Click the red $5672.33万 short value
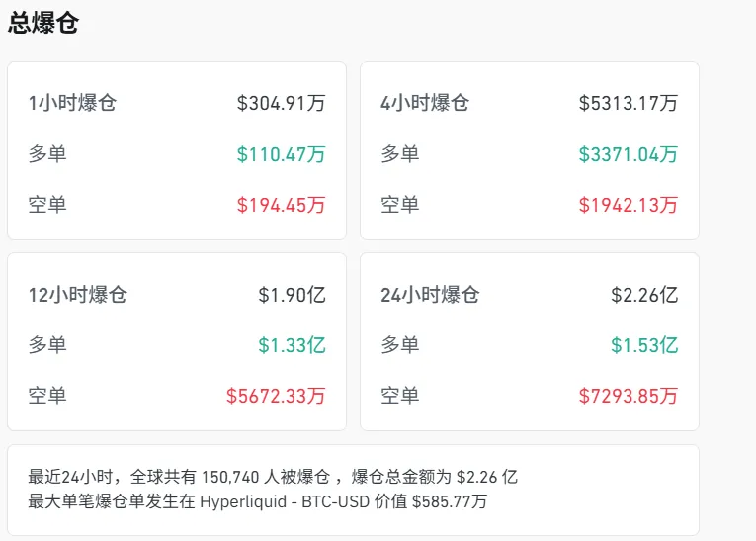 click(276, 397)
